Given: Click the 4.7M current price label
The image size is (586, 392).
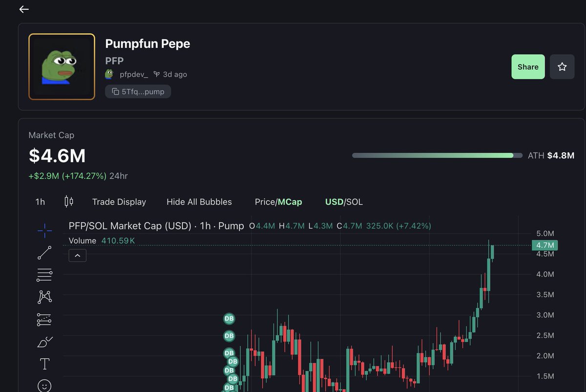Looking at the screenshot, I should pyautogui.click(x=544, y=245).
